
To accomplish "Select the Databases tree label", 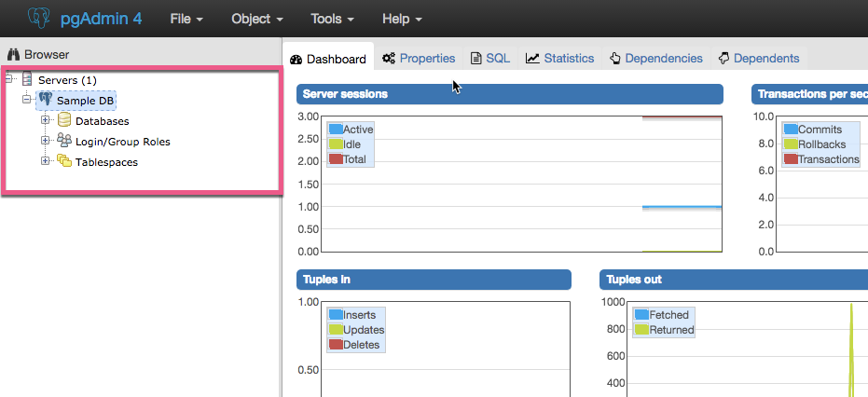I will (103, 121).
